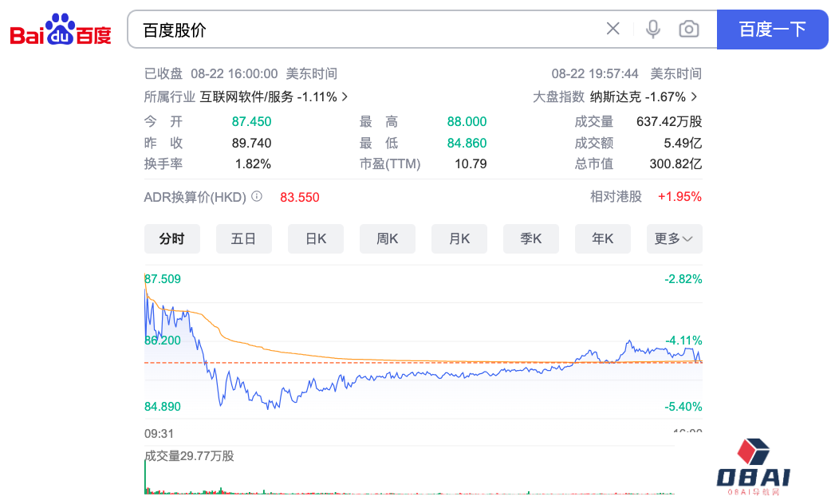Click the ADR换算价 info icon
The image size is (839, 504).
257,196
